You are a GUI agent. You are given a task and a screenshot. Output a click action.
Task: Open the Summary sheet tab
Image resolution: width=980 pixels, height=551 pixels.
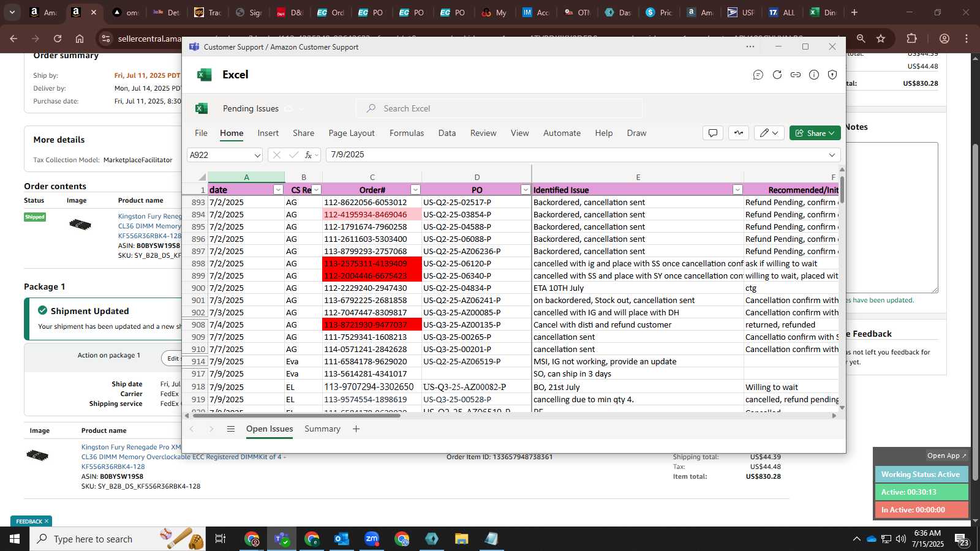[322, 429]
